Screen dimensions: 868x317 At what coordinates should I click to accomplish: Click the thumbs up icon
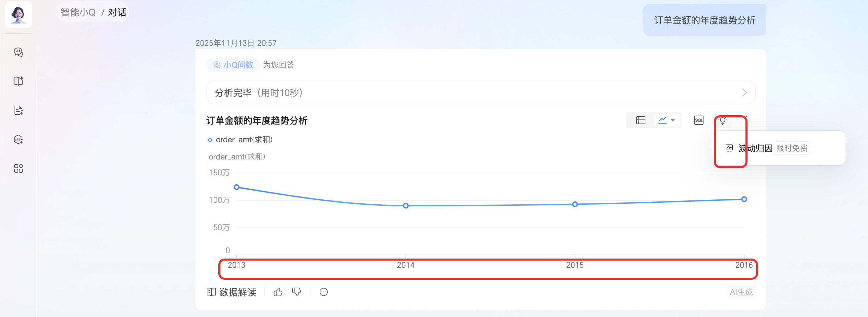(278, 292)
